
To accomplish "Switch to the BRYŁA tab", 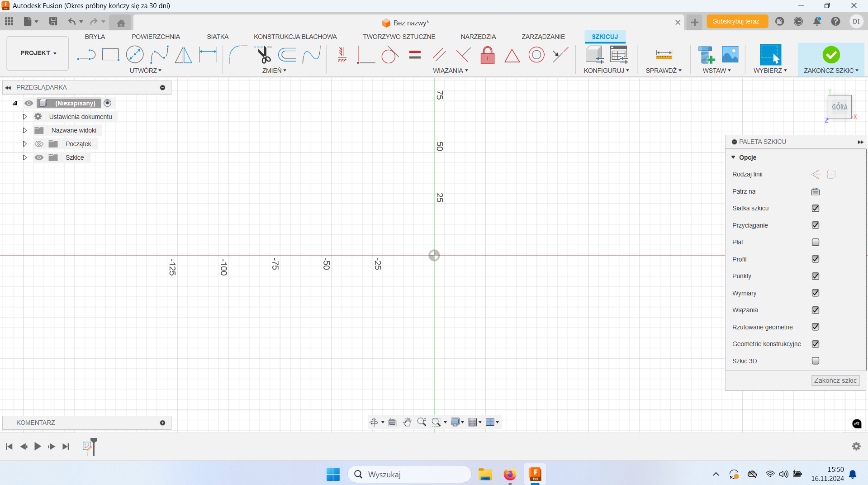I will [x=95, y=37].
